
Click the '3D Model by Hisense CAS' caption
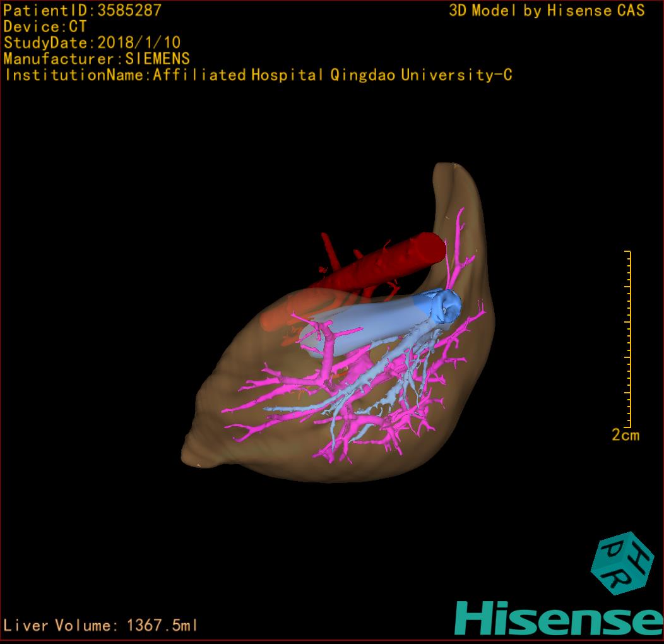(x=547, y=10)
